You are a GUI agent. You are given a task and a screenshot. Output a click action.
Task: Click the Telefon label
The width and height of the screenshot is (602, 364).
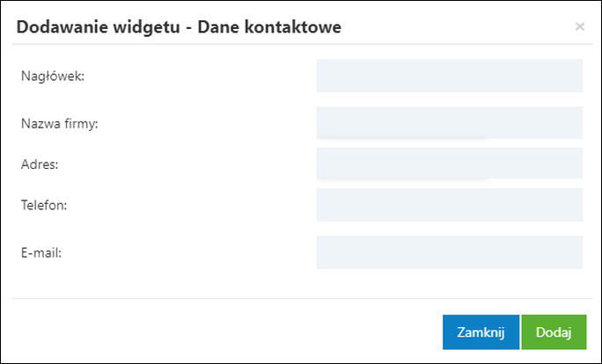(44, 206)
